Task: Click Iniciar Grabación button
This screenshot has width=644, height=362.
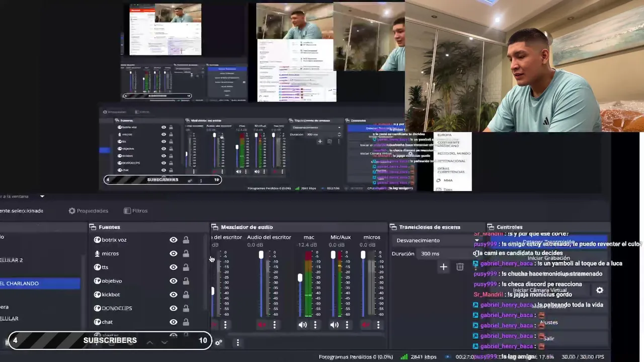Action: coord(548,258)
